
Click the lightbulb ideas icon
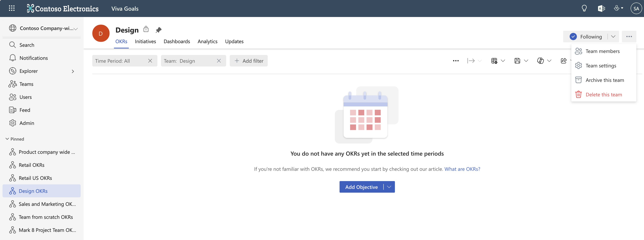click(584, 8)
